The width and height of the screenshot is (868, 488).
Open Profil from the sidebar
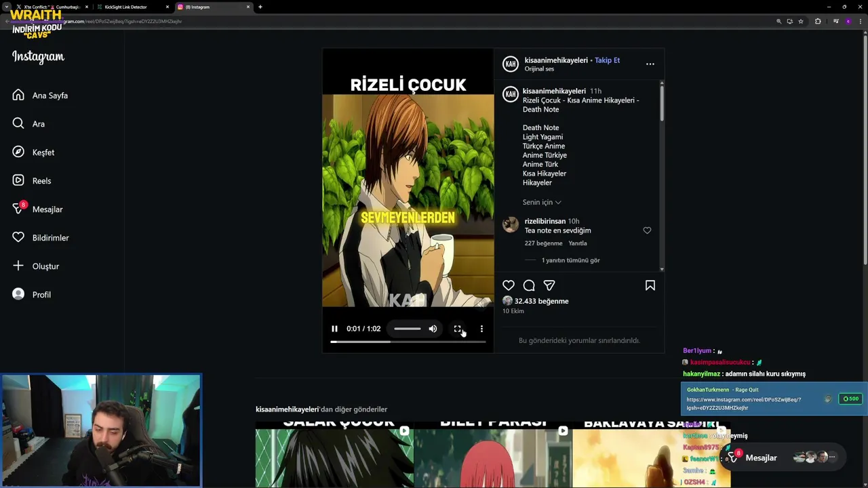(x=33, y=295)
